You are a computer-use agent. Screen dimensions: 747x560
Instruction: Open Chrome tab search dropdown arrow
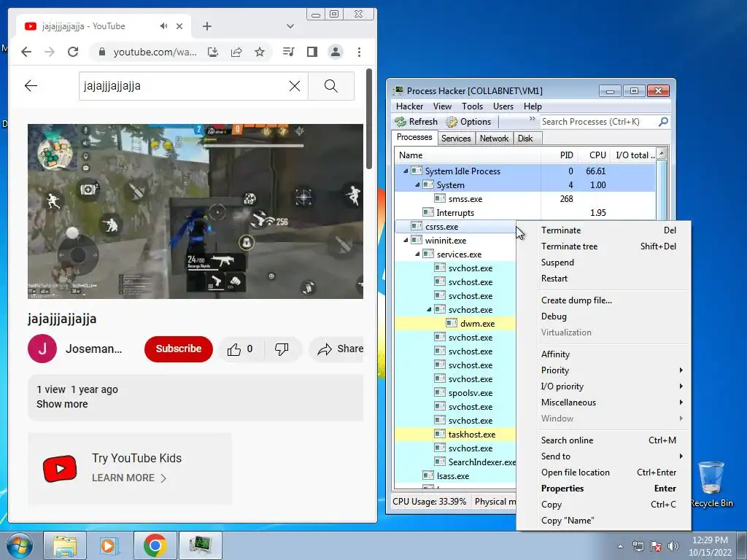[290, 26]
